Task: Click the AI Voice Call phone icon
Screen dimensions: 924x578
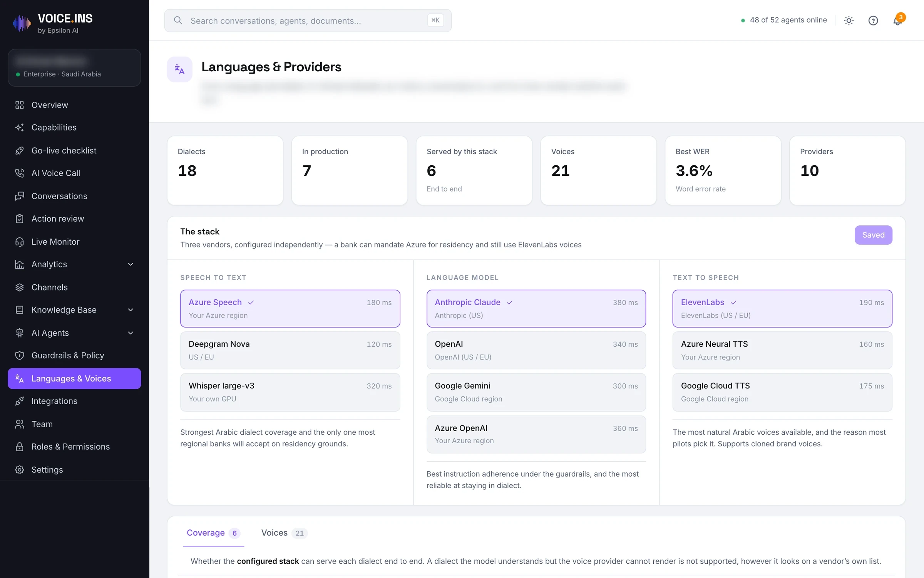Action: [20, 173]
